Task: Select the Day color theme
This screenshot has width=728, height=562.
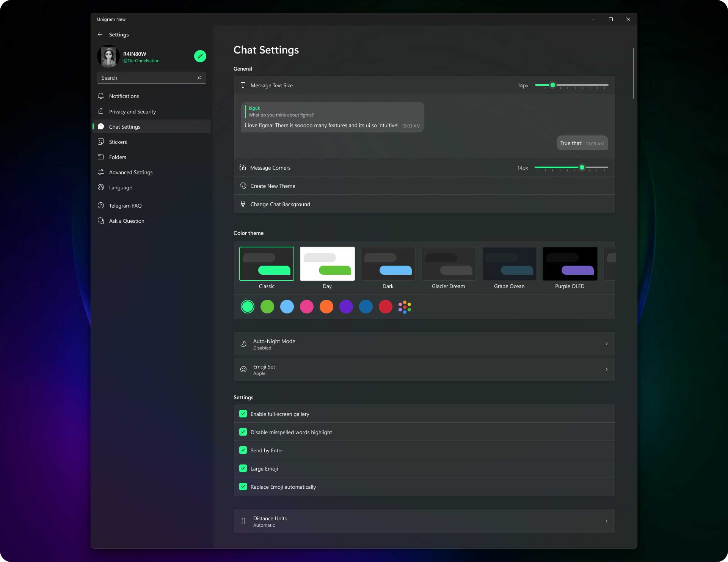Action: (x=327, y=264)
